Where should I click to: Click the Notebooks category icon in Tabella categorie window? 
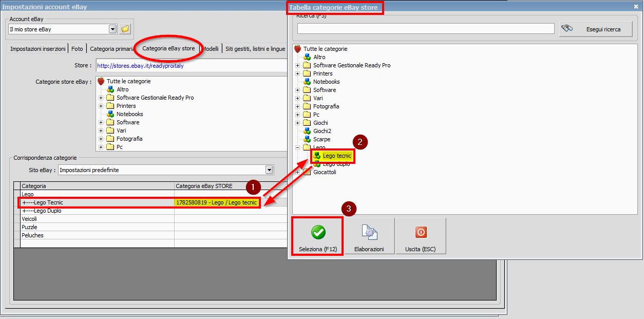[x=307, y=82]
